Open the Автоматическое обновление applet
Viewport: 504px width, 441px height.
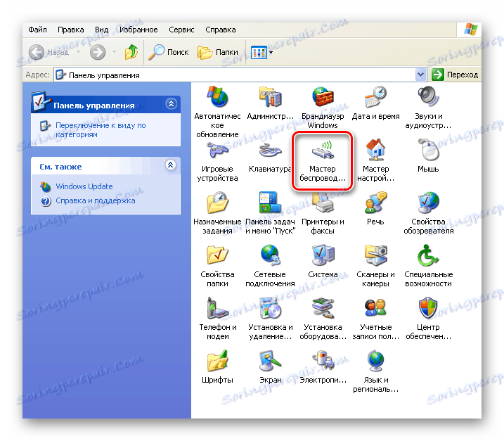coord(218,97)
